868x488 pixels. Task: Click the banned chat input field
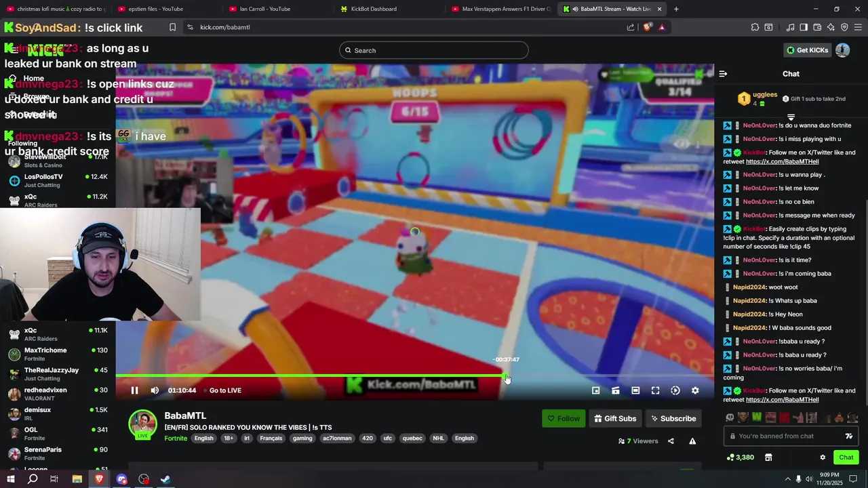pos(791,436)
